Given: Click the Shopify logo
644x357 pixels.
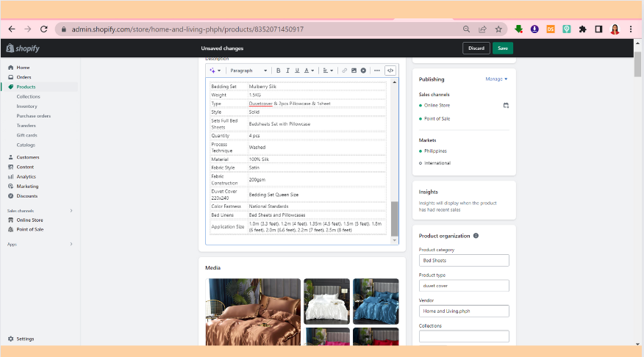Looking at the screenshot, I should [23, 48].
